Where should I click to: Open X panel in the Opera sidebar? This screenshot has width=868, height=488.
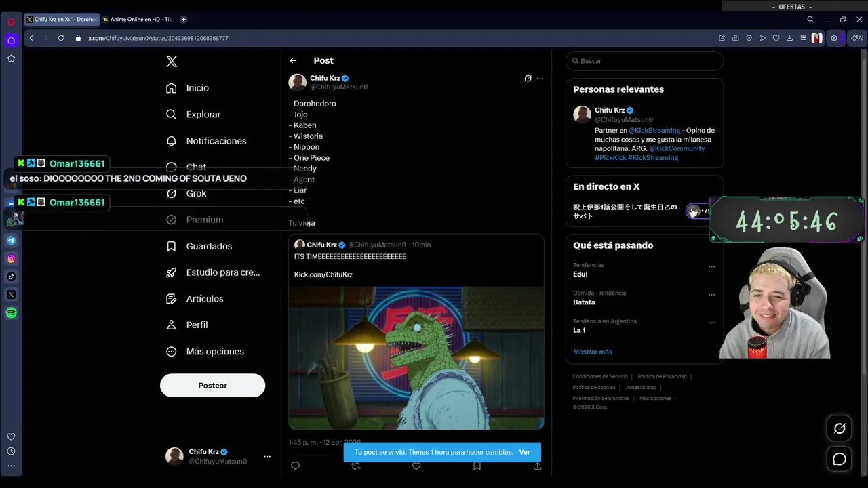click(12, 295)
